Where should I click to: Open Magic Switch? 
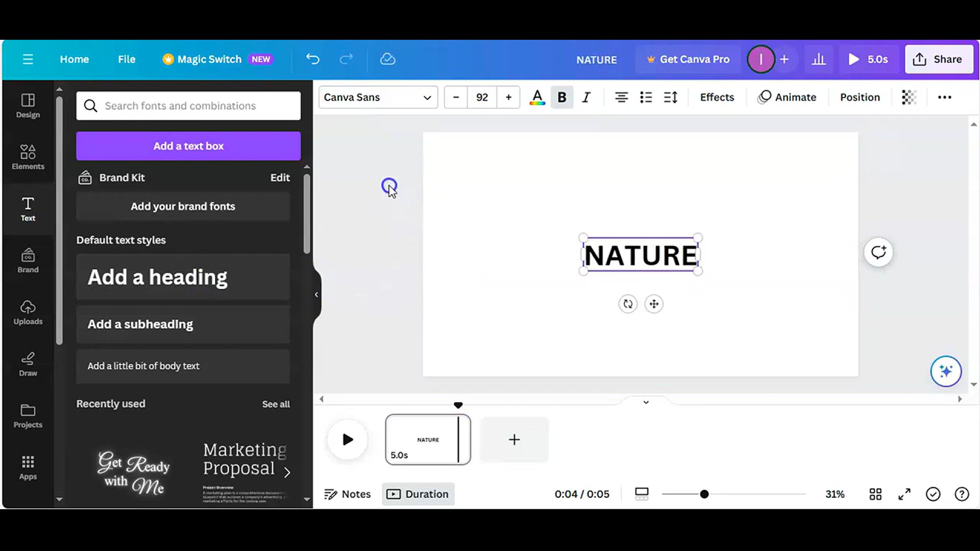pyautogui.click(x=217, y=59)
